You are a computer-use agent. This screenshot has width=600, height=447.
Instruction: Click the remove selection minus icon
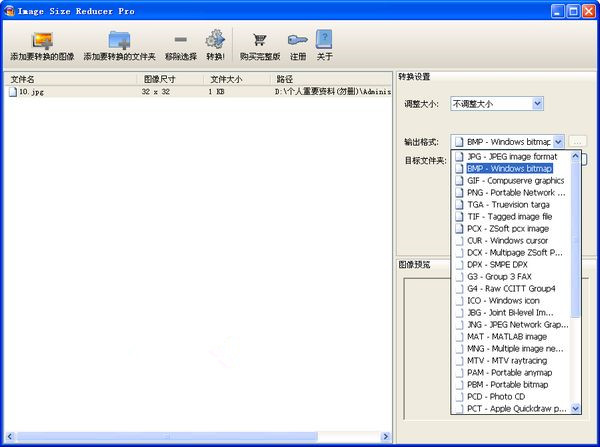181,39
